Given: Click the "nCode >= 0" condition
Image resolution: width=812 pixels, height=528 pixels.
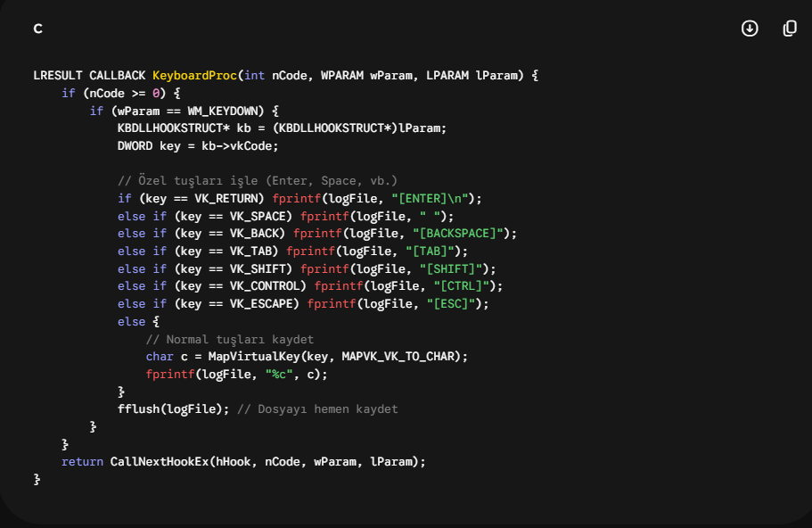Looking at the screenshot, I should (x=124, y=94).
